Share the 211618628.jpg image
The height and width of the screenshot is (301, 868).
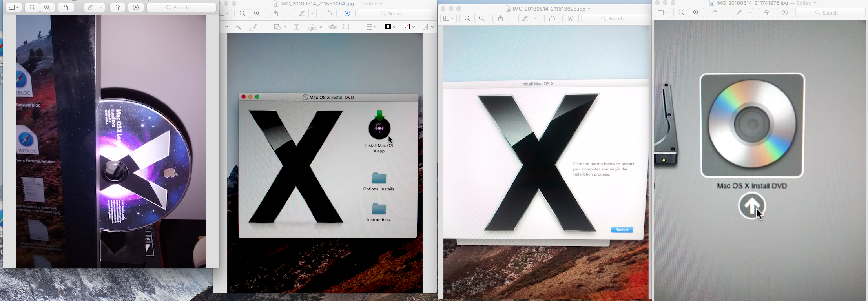pyautogui.click(x=501, y=18)
